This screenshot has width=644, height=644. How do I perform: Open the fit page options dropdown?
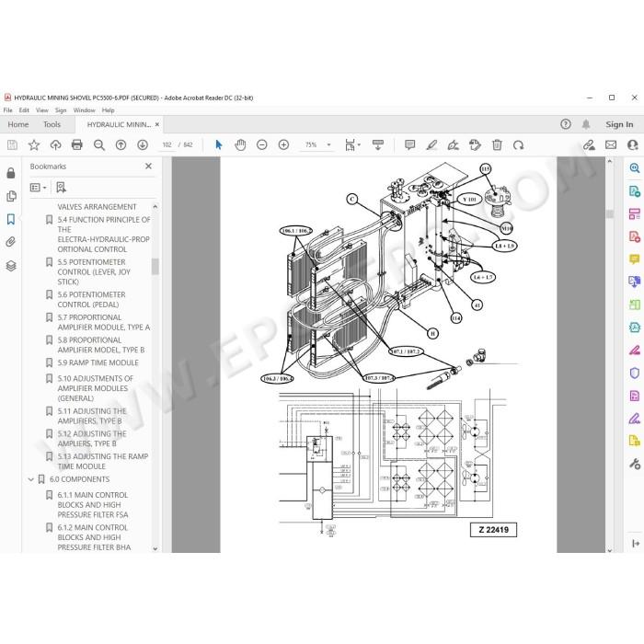352,144
